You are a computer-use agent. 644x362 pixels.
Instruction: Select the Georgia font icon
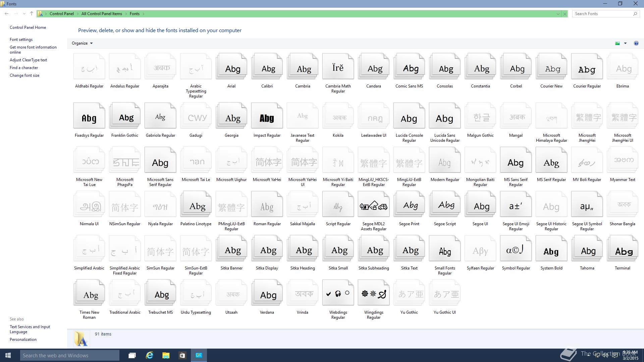pyautogui.click(x=231, y=116)
